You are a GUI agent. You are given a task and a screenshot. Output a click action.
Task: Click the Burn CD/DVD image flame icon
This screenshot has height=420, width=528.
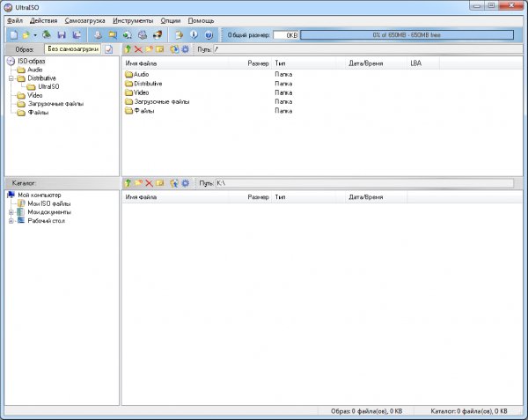[158, 35]
